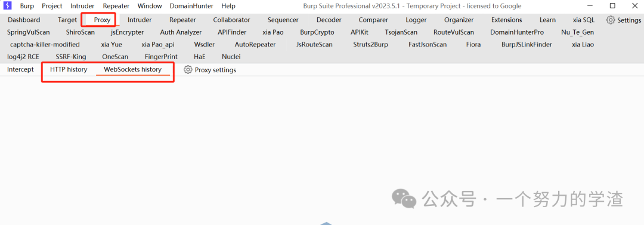Open the Logger tab

coord(416,20)
